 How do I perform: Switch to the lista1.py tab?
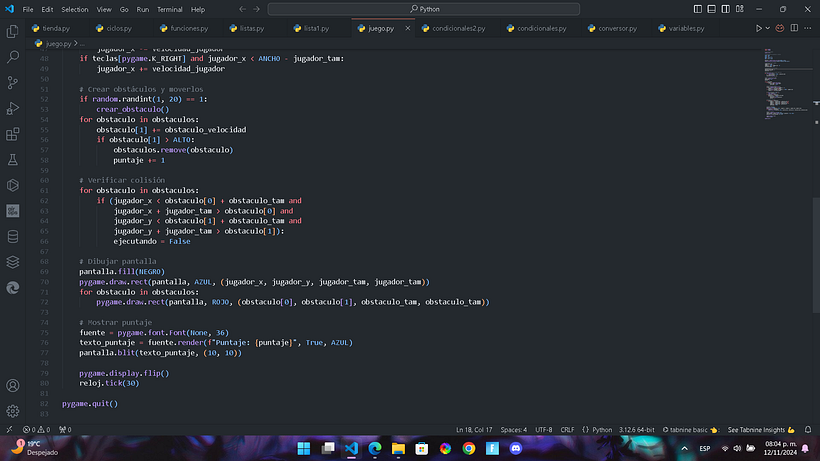(x=316, y=28)
